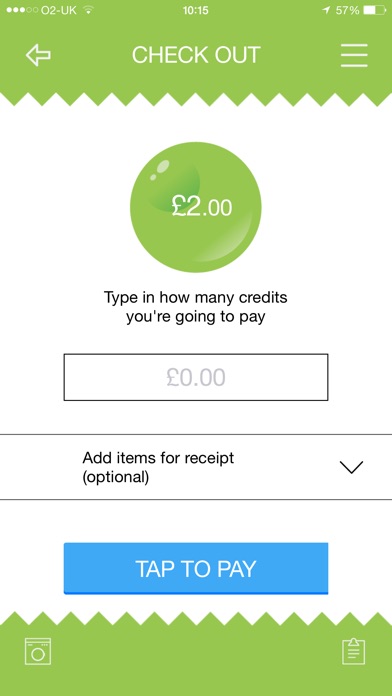The image size is (392, 696).
Task: Tap the signal strength dots
Action: click(x=22, y=10)
